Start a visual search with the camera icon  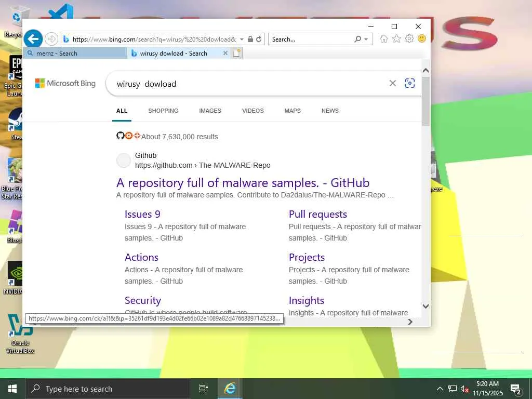click(x=410, y=83)
